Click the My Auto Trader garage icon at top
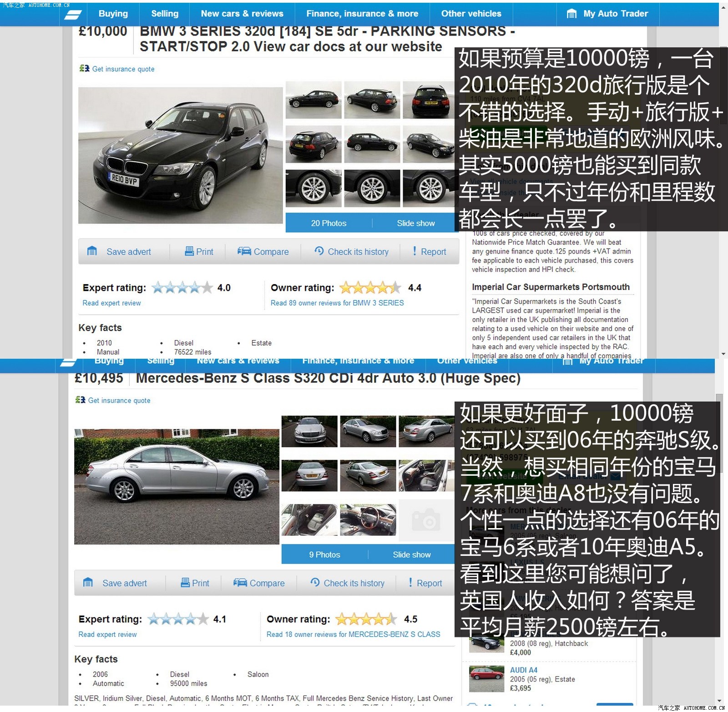The height and width of the screenshot is (712, 728). [x=571, y=14]
